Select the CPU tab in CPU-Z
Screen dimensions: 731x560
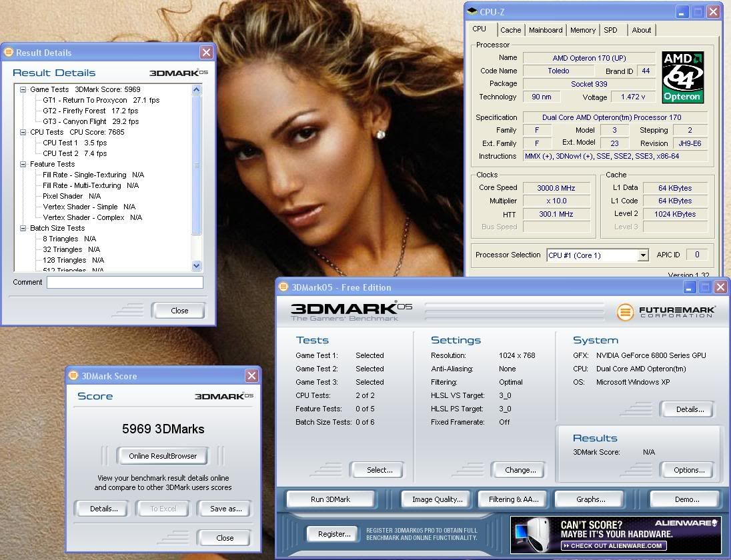pos(480,29)
